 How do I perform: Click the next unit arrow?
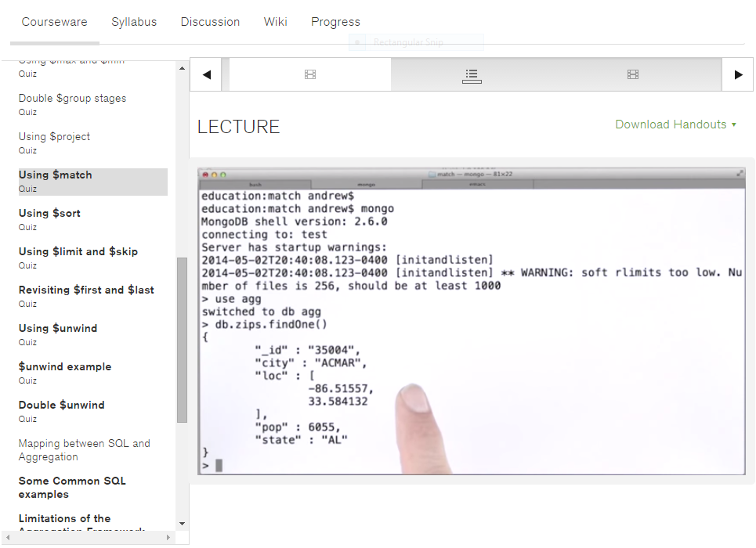coord(737,74)
